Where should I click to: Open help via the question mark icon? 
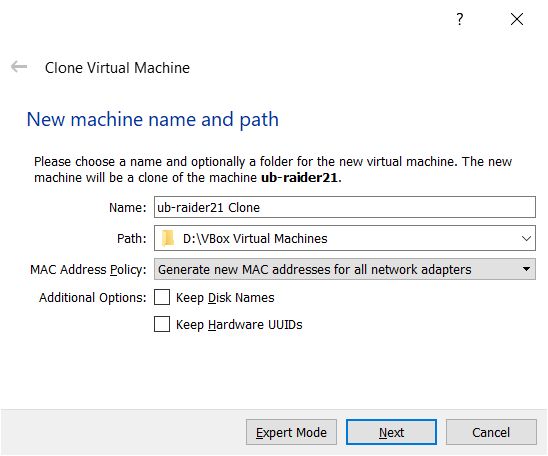click(460, 19)
